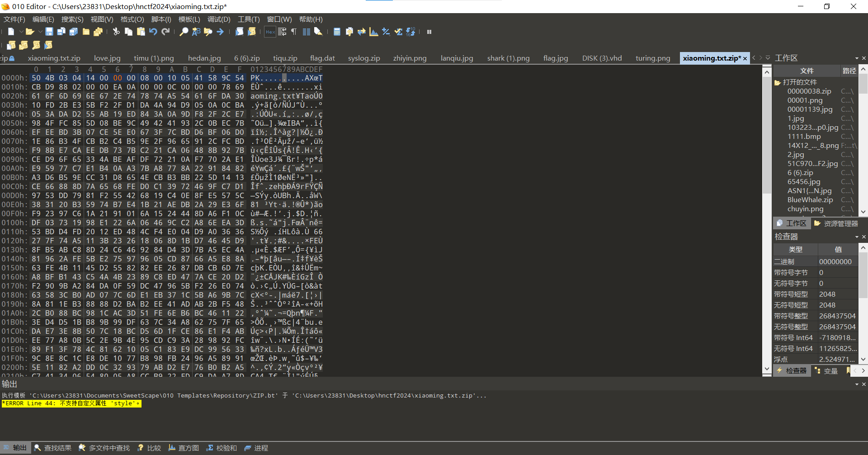Open the histogram tool icon

coord(373,32)
